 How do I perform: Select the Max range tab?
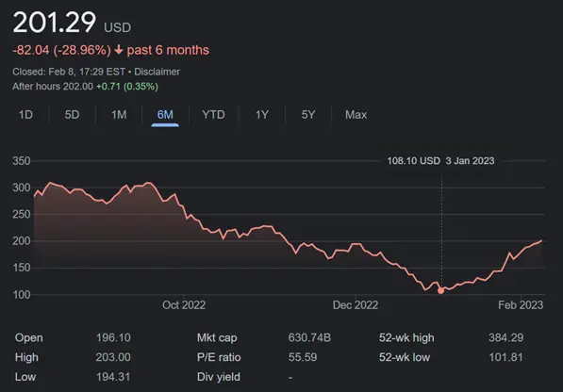(x=356, y=115)
